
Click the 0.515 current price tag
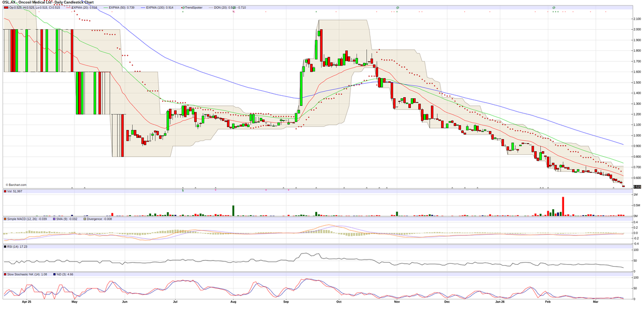tap(637, 187)
